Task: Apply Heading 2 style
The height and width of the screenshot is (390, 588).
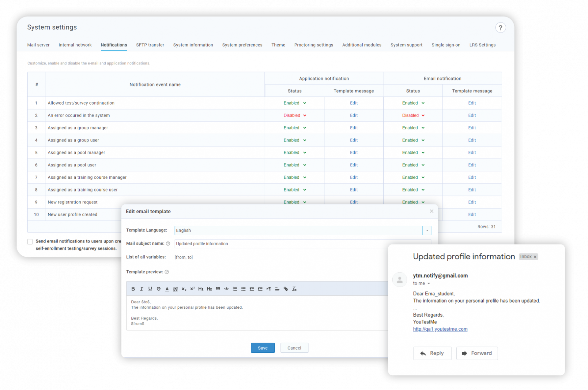Action: (x=209, y=289)
